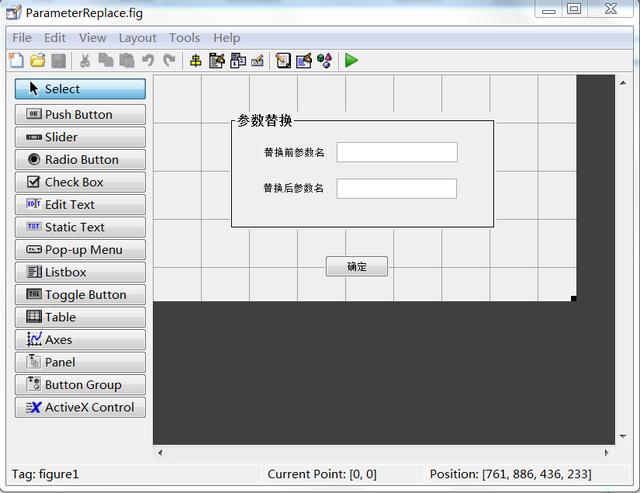Screen dimensions: 640x493
Task: Click the Save disk icon
Action: click(x=58, y=61)
